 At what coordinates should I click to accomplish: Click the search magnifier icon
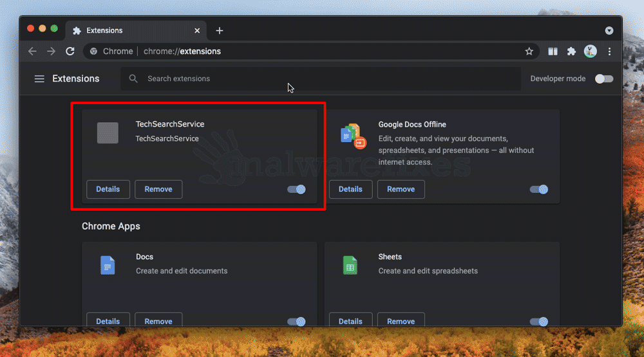pyautogui.click(x=133, y=78)
